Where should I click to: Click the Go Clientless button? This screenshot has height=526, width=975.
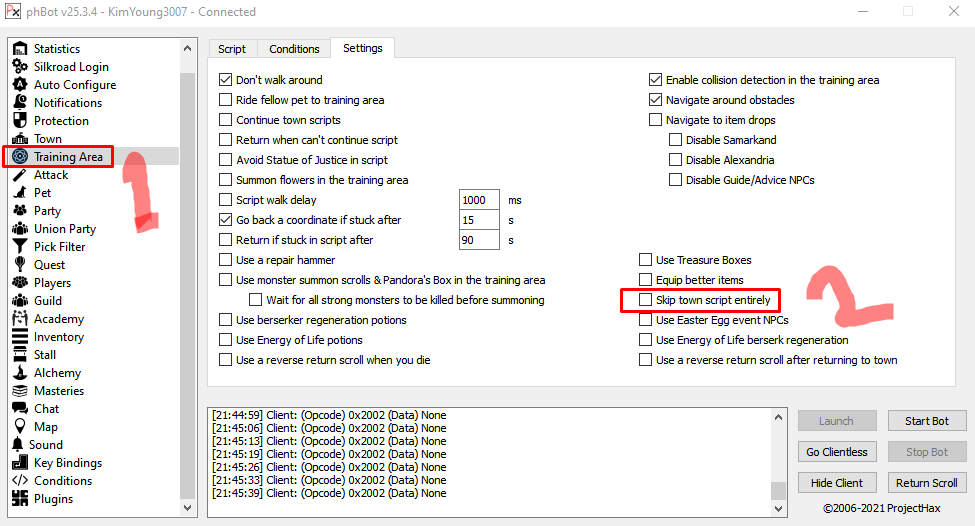coord(837,452)
